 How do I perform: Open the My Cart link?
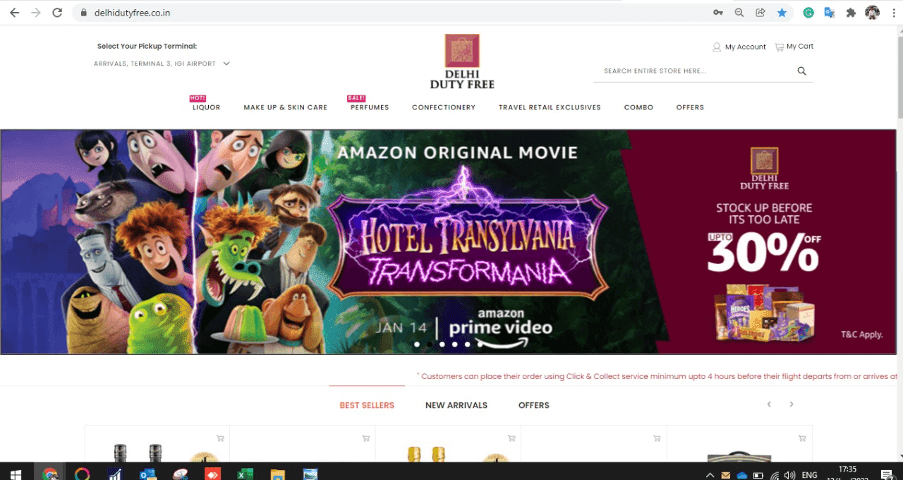point(794,47)
